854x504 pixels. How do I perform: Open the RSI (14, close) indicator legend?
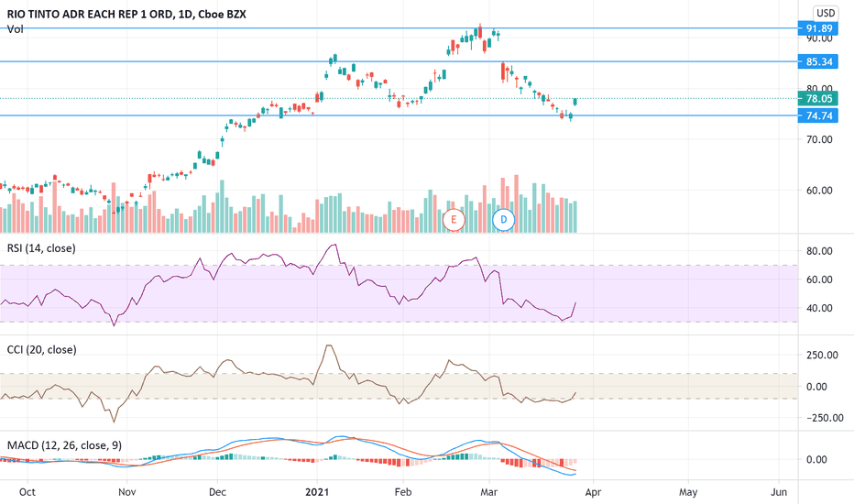(x=41, y=248)
